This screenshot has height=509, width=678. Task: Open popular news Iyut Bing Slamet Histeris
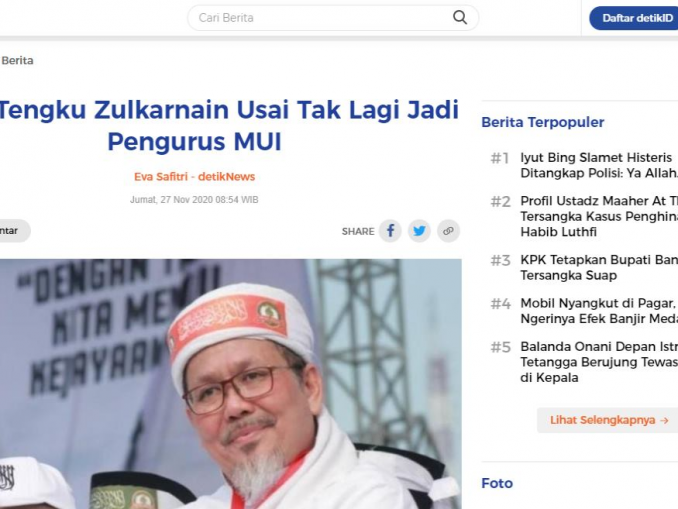click(x=599, y=165)
